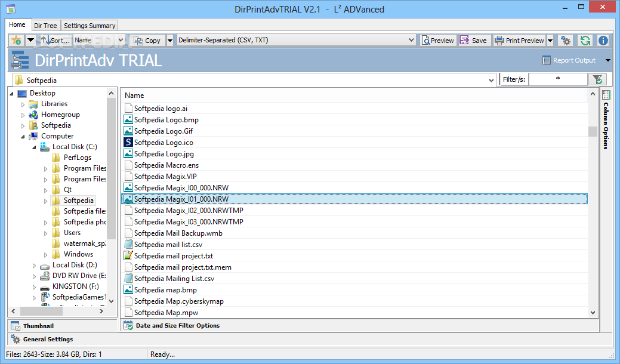
Task: Select the PerfLogs folder
Action: click(x=78, y=158)
